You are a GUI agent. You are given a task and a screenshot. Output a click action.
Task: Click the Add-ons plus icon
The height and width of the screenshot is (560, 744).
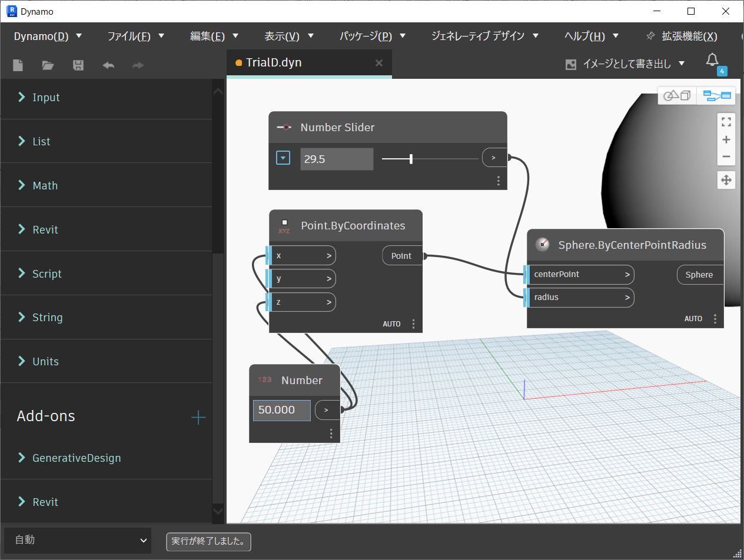click(198, 418)
